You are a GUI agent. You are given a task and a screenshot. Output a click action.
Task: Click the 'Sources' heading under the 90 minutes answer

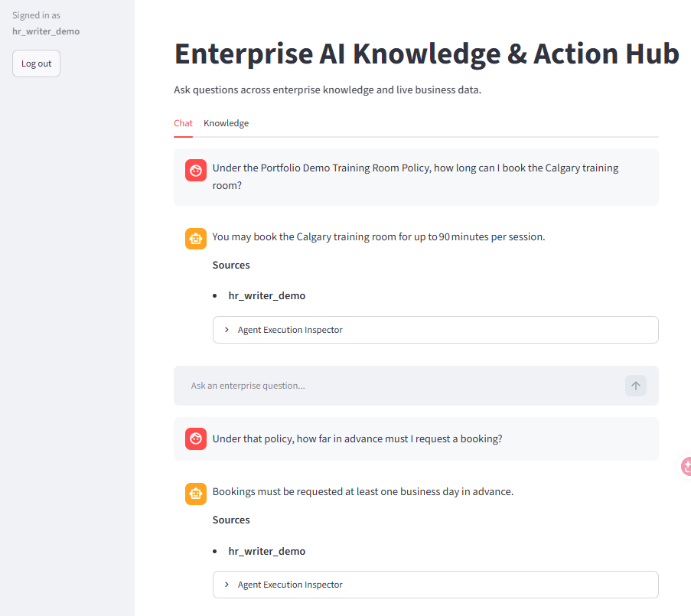(231, 266)
